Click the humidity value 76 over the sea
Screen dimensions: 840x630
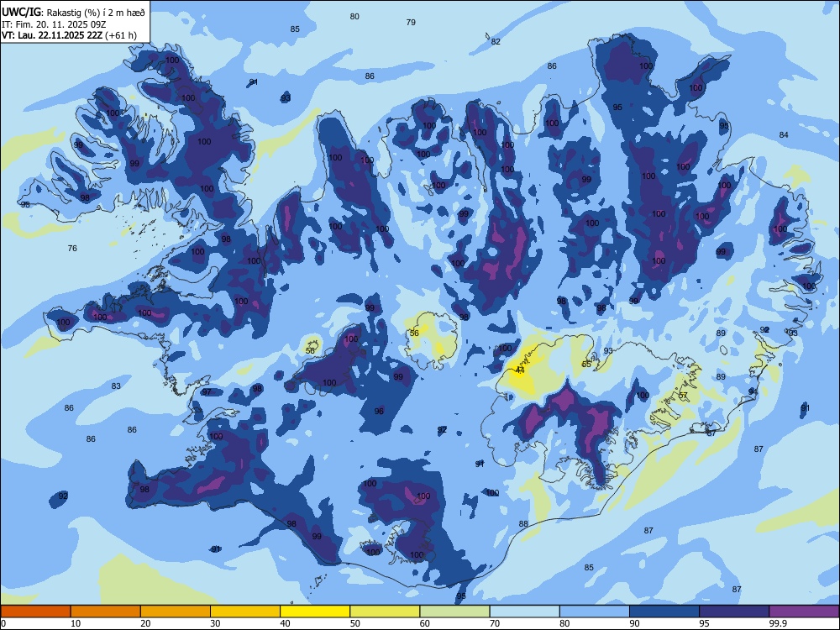tap(72, 248)
